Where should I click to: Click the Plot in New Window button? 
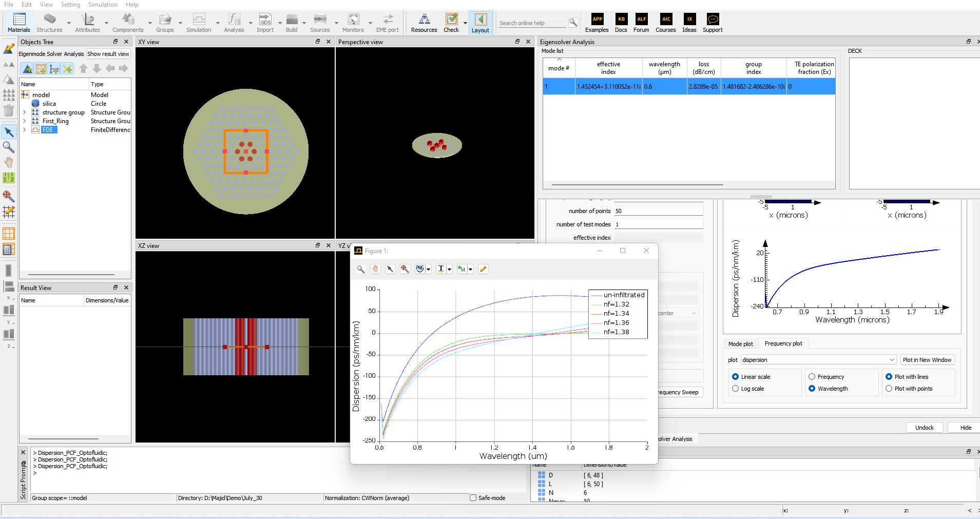pos(927,360)
